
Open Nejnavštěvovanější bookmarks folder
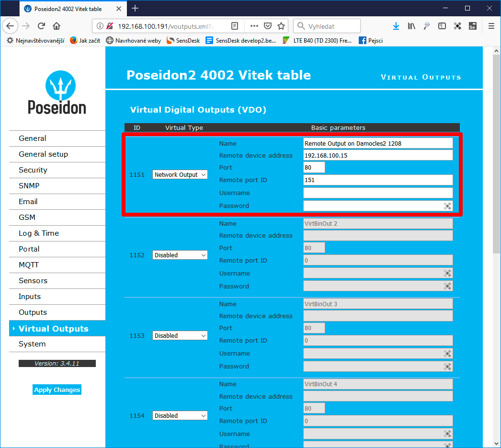point(36,41)
